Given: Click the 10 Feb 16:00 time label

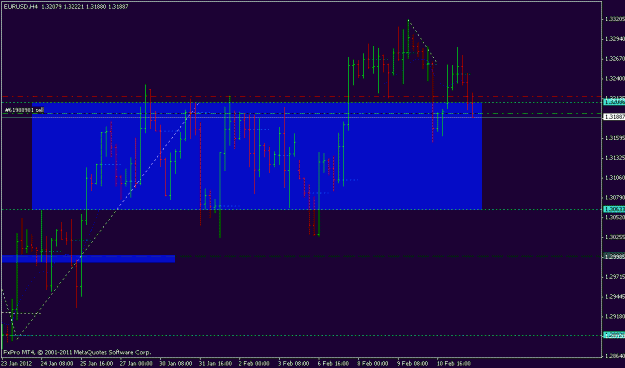Looking at the screenshot, I should coord(453,364).
